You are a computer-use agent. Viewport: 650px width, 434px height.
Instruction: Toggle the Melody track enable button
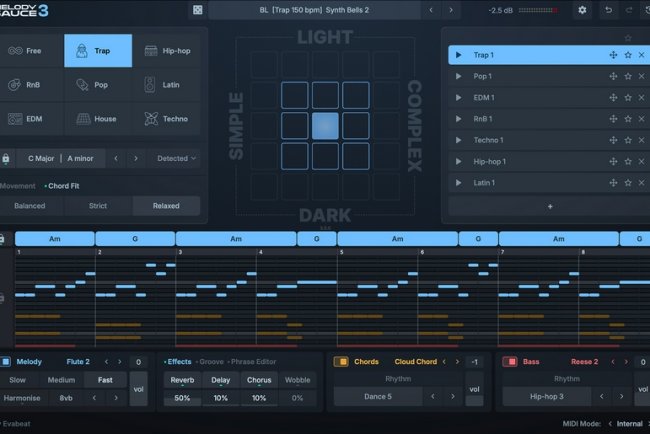[x=5, y=361]
